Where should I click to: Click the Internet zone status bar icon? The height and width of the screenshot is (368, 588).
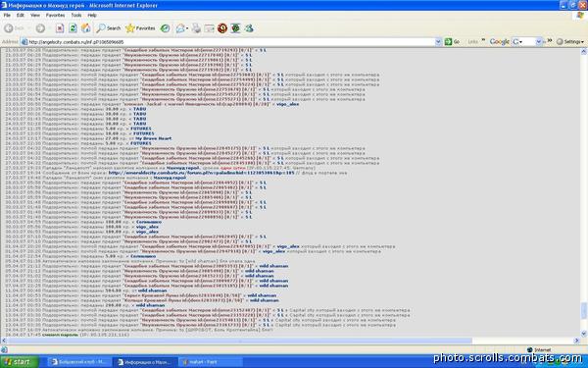530,350
